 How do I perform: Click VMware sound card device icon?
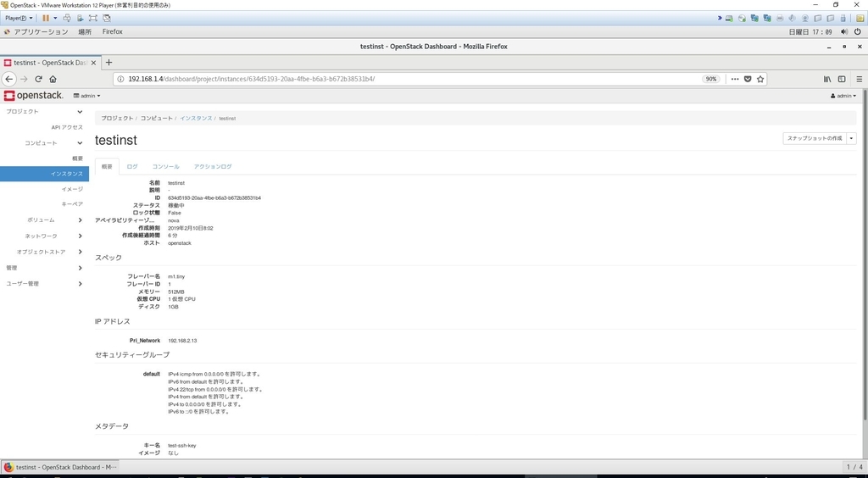tap(793, 19)
